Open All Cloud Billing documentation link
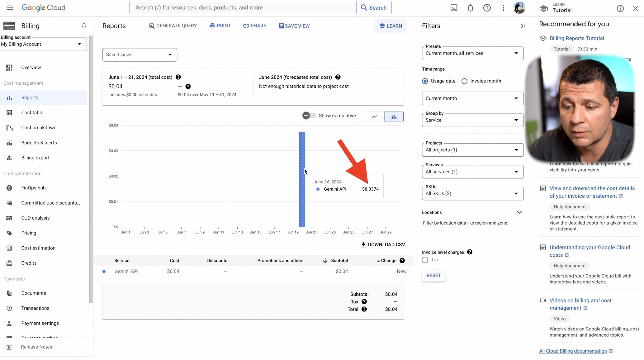This screenshot has width=644, height=360. 576,351
